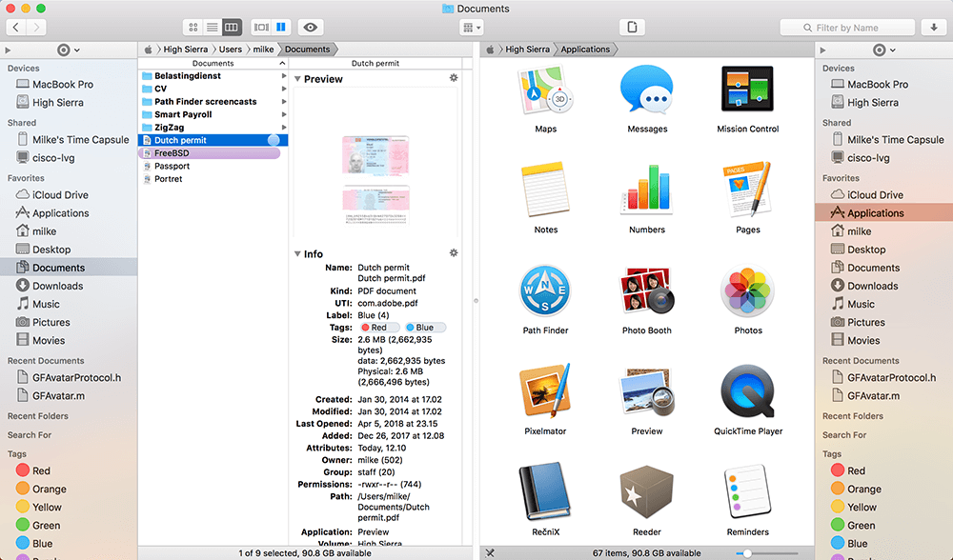The height and width of the screenshot is (560, 953).
Task: Switch to column view in toolbar
Action: [233, 28]
